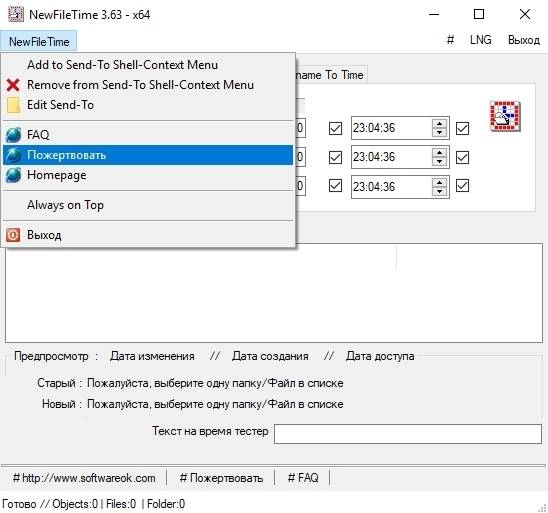This screenshot has width=548, height=513.
Task: Click the globe icon next to FAQ
Action: pos(13,135)
